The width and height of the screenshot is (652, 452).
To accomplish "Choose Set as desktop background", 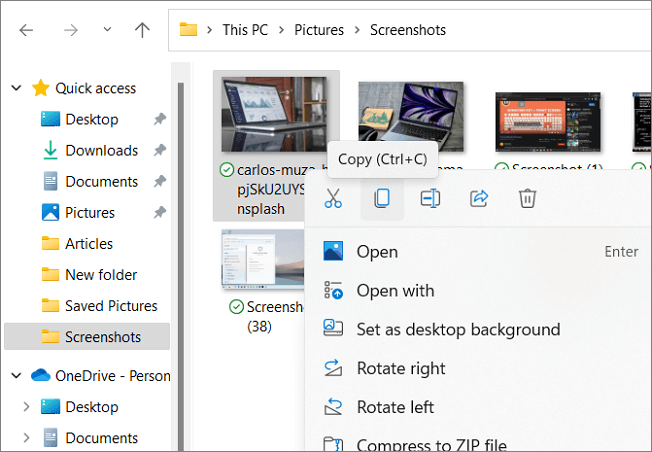I will coord(458,329).
